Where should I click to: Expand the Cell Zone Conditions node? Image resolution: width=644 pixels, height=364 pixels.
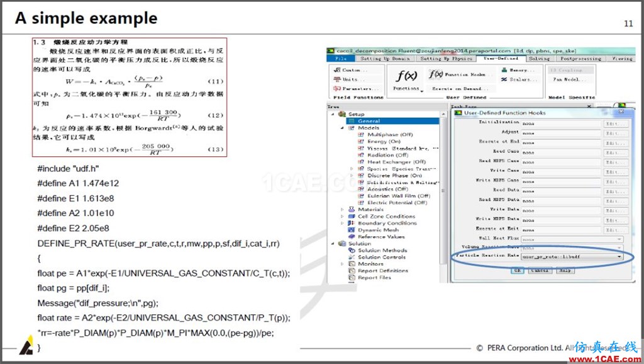tap(341, 217)
